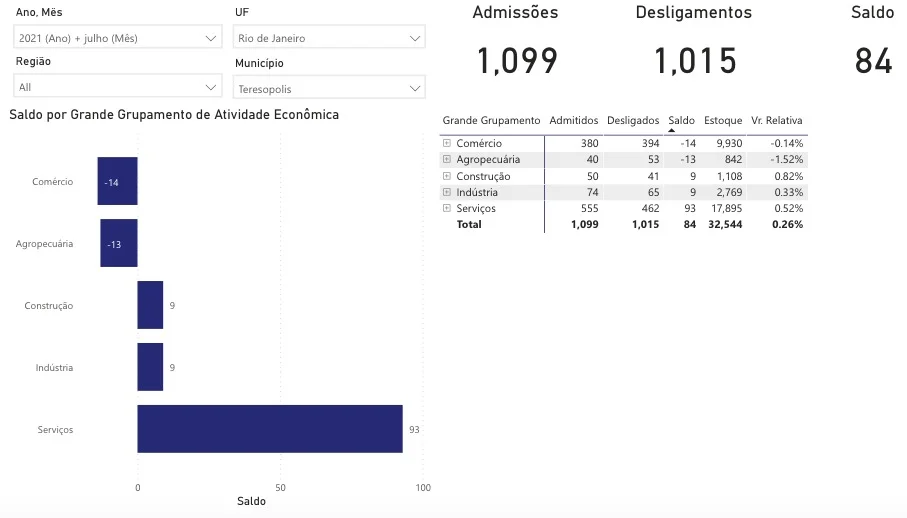Viewport: 907px width, 518px height.
Task: Open the Município dropdown showing Teresopolis
Action: pyautogui.click(x=329, y=89)
